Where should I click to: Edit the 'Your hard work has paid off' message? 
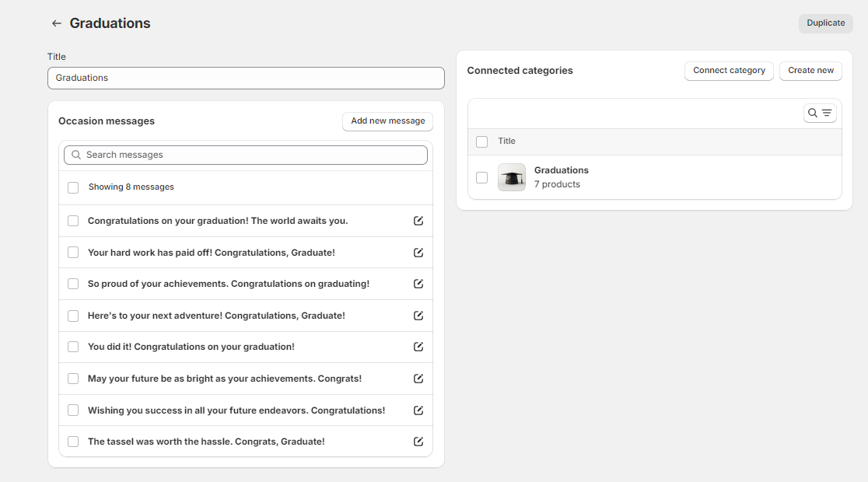tap(418, 253)
